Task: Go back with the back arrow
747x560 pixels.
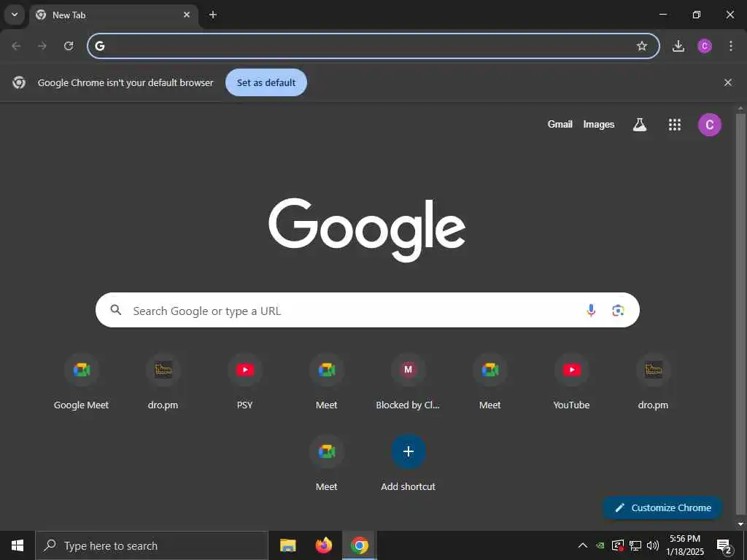Action: point(16,46)
